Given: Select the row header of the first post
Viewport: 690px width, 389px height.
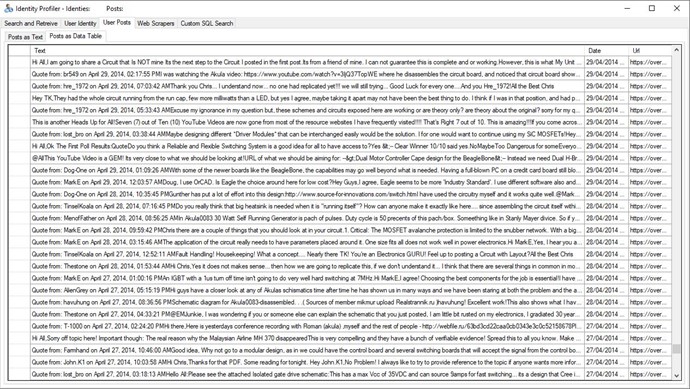Looking at the screenshot, I should click(19, 62).
